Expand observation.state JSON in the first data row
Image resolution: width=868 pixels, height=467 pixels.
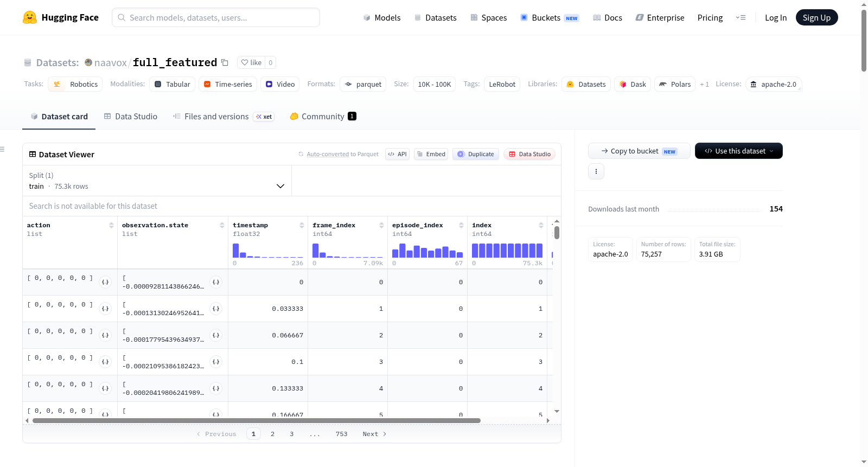(216, 282)
